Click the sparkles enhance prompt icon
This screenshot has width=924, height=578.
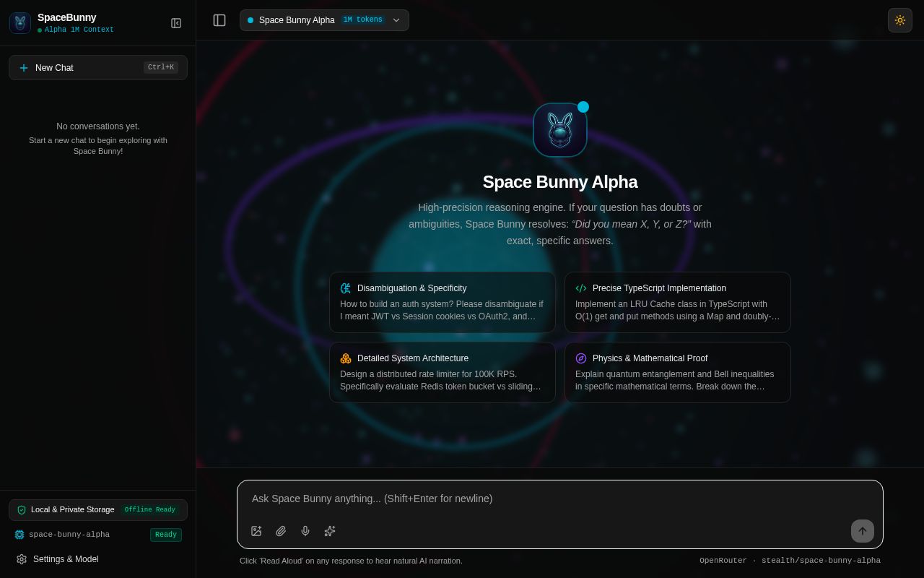[330, 531]
